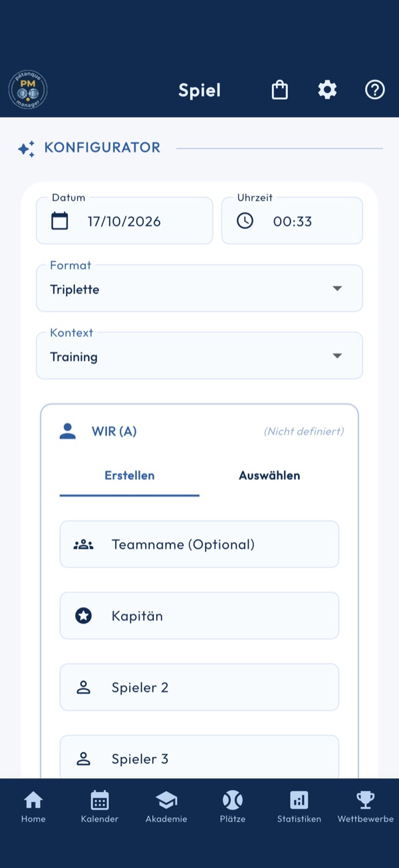399x868 pixels.
Task: Tap the Pétanque Manager logo
Action: (28, 90)
